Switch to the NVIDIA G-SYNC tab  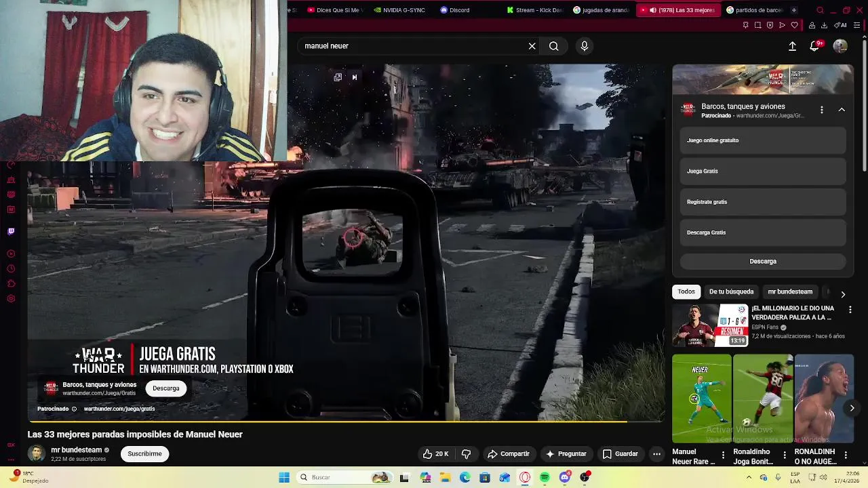pyautogui.click(x=399, y=10)
